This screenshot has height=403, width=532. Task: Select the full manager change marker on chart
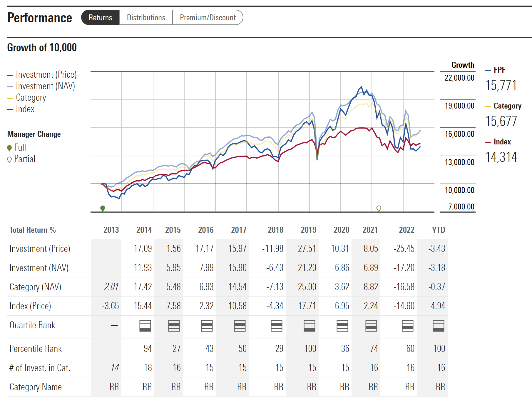102,208
